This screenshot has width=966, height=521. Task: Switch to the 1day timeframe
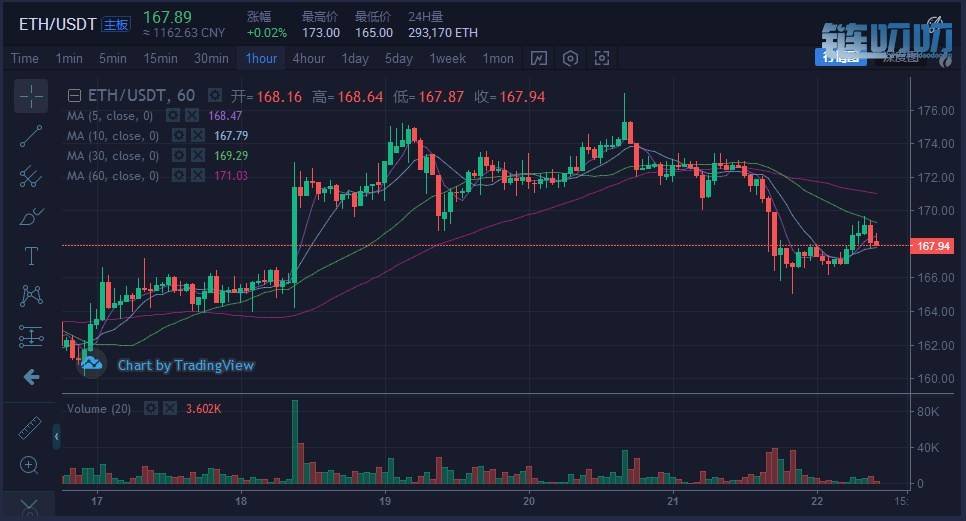coord(355,58)
